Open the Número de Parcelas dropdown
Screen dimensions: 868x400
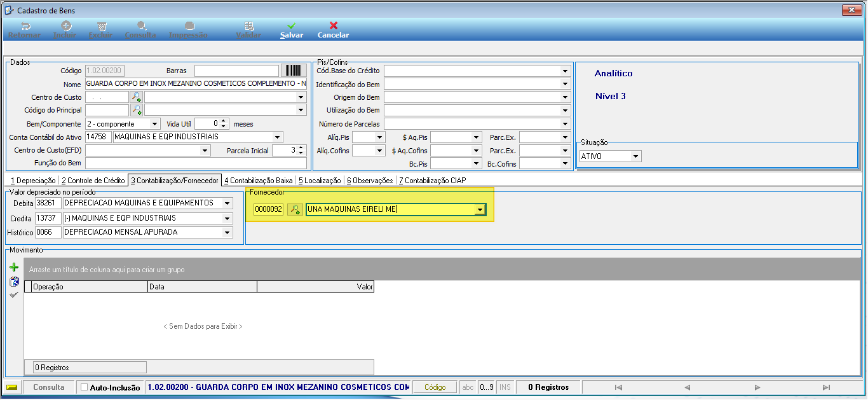[565, 124]
